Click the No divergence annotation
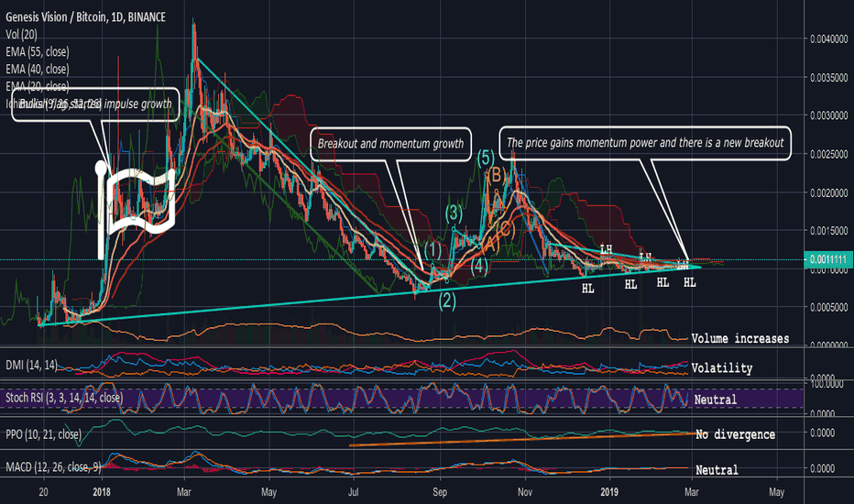 [x=735, y=434]
